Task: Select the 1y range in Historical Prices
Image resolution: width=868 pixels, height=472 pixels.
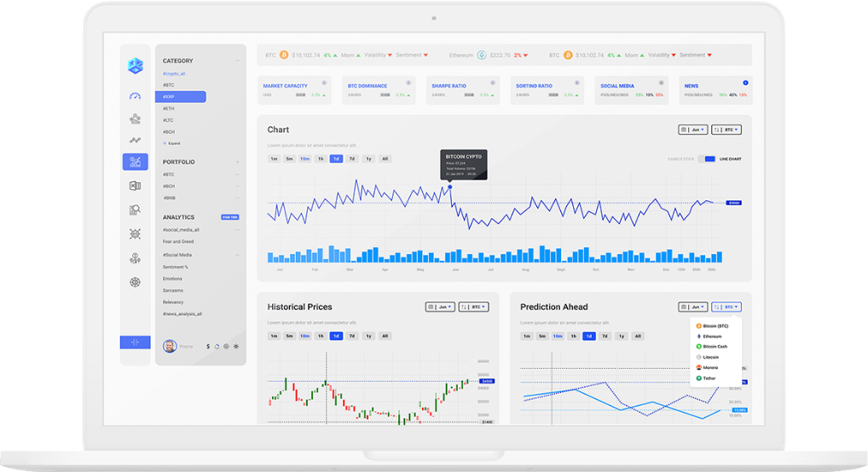Action: click(368, 336)
